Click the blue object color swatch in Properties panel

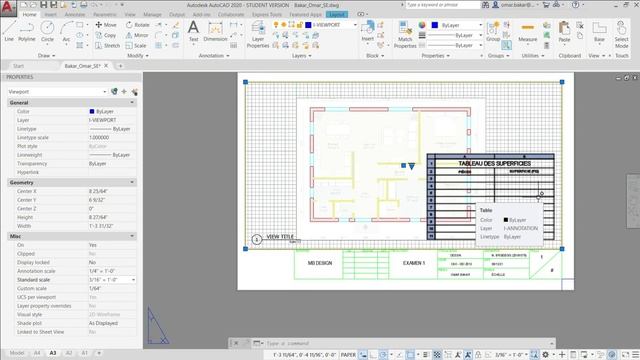point(435,25)
